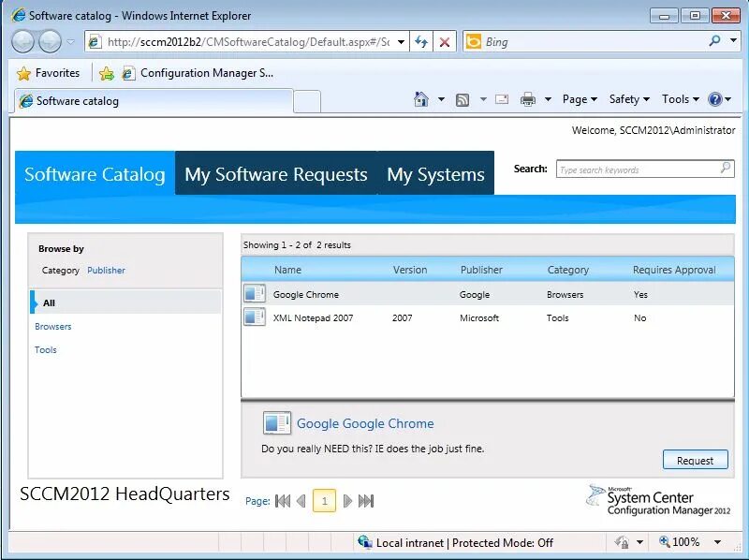Go to the last results page
Screen dimensions: 749x560
click(366, 501)
